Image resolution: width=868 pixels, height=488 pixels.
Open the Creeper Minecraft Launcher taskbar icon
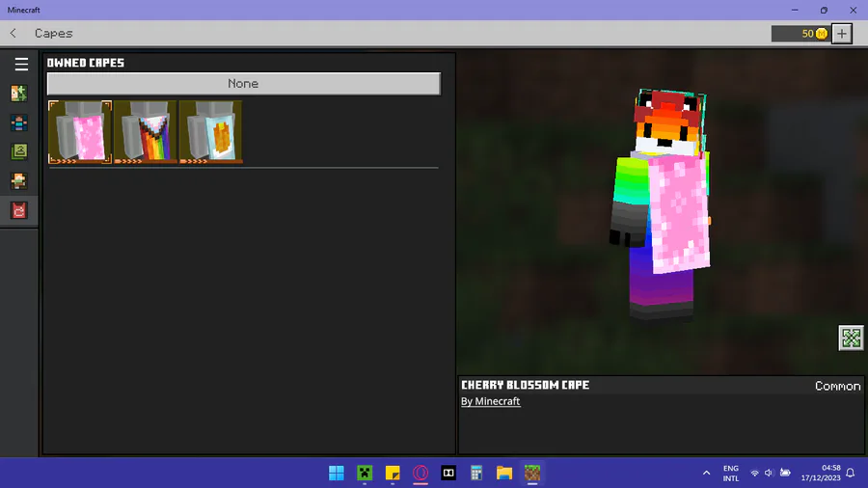(365, 474)
